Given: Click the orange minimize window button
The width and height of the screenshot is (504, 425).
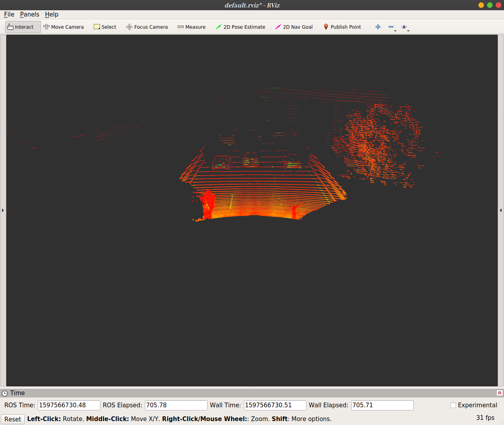Looking at the screenshot, I should [x=481, y=5].
